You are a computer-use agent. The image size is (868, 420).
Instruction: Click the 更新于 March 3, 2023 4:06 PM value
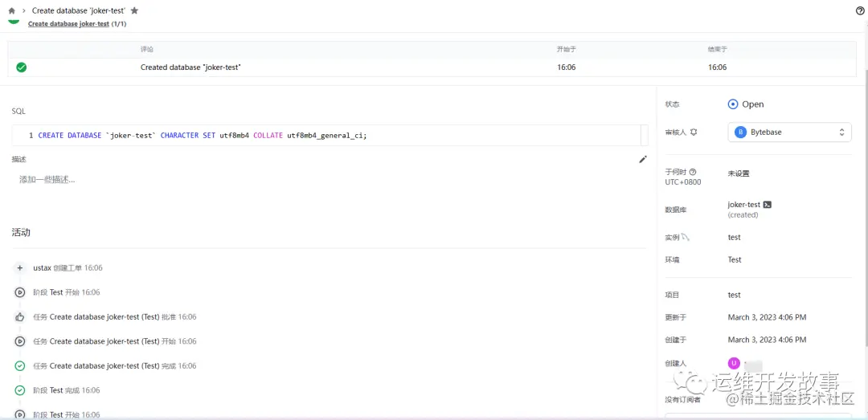pos(767,317)
